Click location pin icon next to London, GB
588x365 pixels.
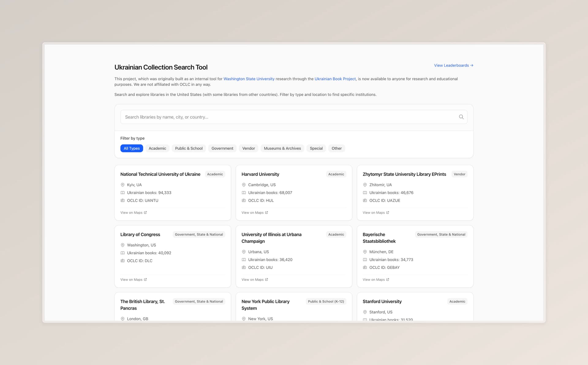point(123,319)
